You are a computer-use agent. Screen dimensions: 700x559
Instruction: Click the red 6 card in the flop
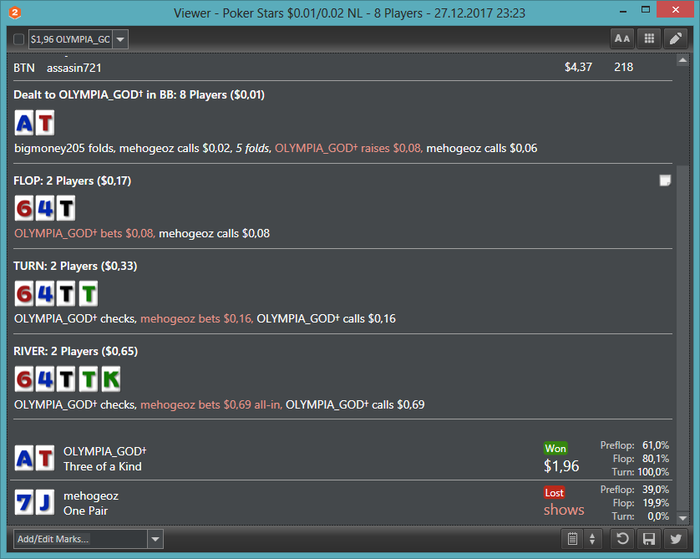[24, 209]
